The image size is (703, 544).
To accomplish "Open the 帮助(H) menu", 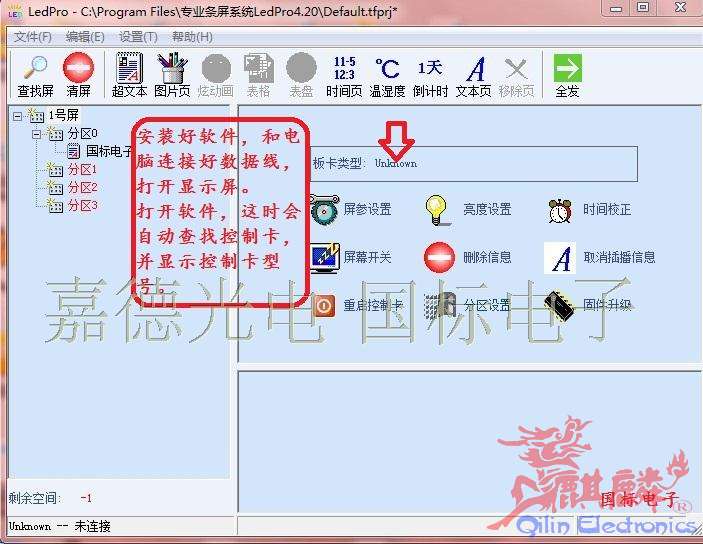I will click(x=191, y=37).
